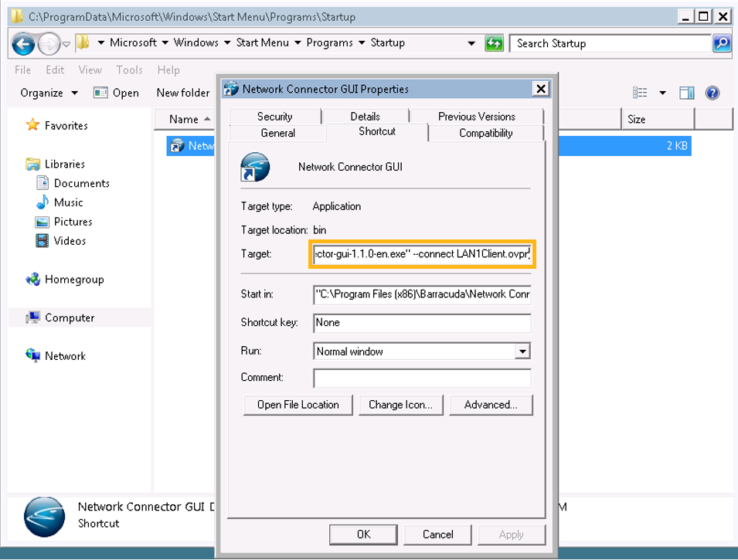Open the Videos library
Screen dimensions: 738x560
(x=70, y=241)
